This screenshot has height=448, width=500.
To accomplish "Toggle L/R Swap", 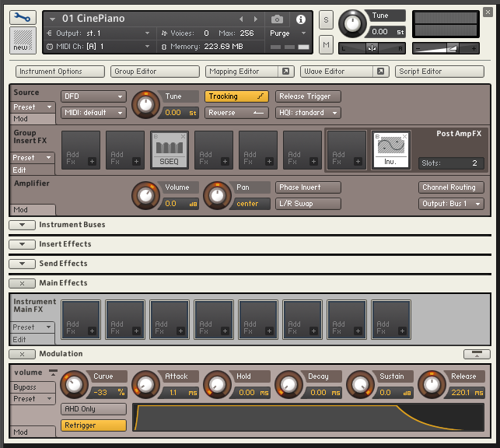I will pos(308,204).
